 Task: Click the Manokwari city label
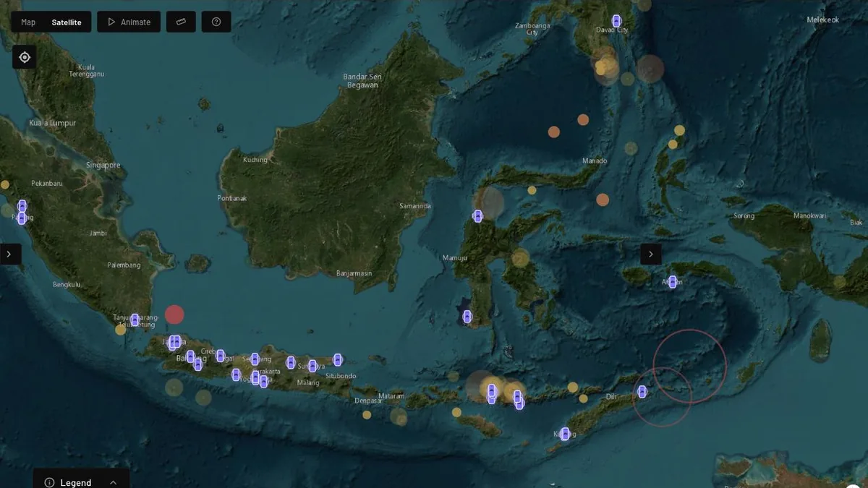pyautogui.click(x=810, y=216)
